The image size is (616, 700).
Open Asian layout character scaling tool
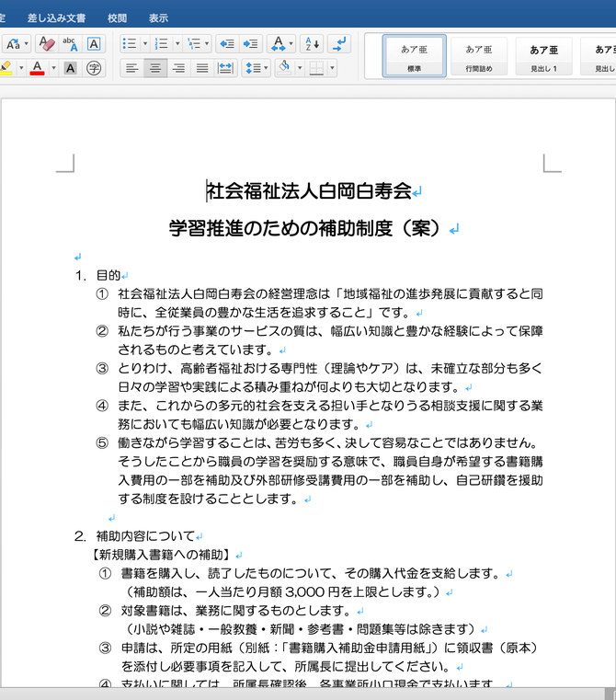tap(278, 44)
